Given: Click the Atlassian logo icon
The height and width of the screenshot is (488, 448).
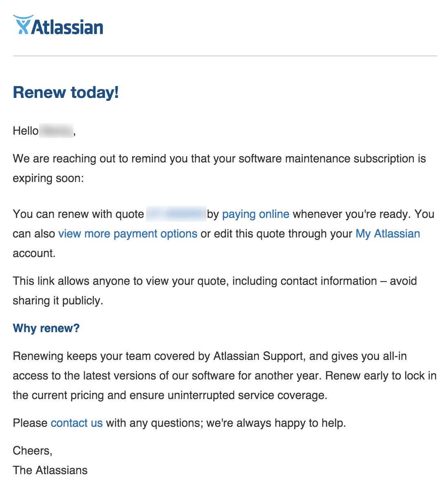Looking at the screenshot, I should pyautogui.click(x=22, y=25).
